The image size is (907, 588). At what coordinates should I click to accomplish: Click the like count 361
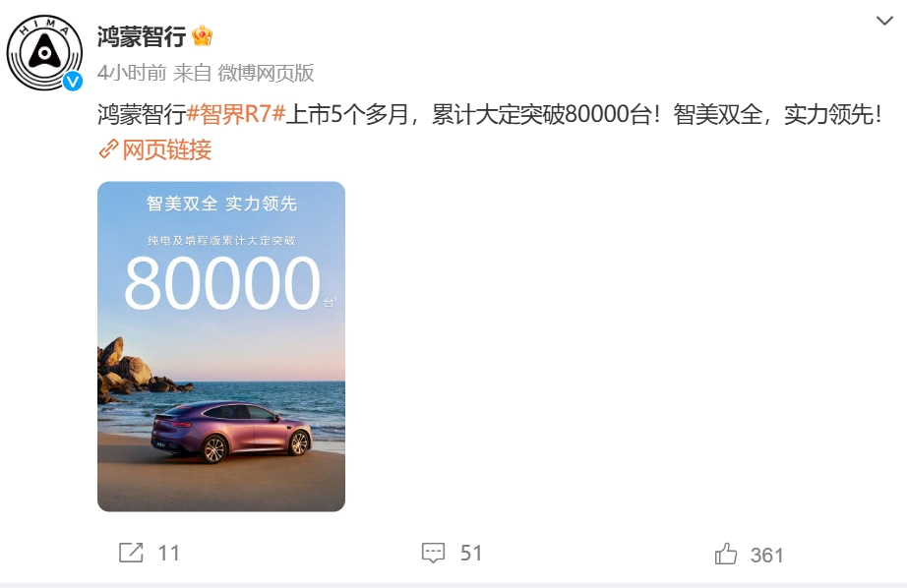coord(767,555)
